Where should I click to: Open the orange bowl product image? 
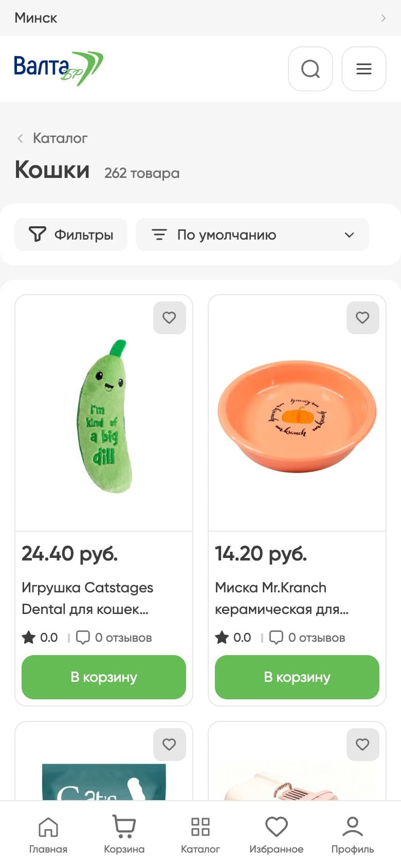[297, 415]
